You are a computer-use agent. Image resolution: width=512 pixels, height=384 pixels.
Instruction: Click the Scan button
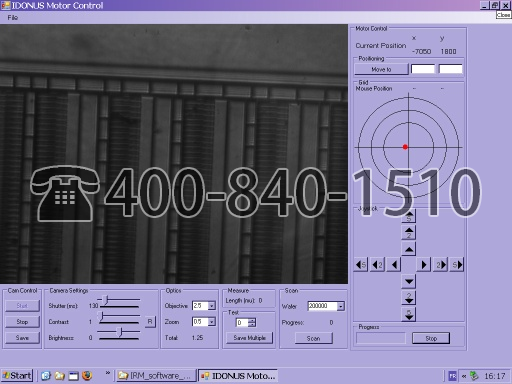click(313, 338)
